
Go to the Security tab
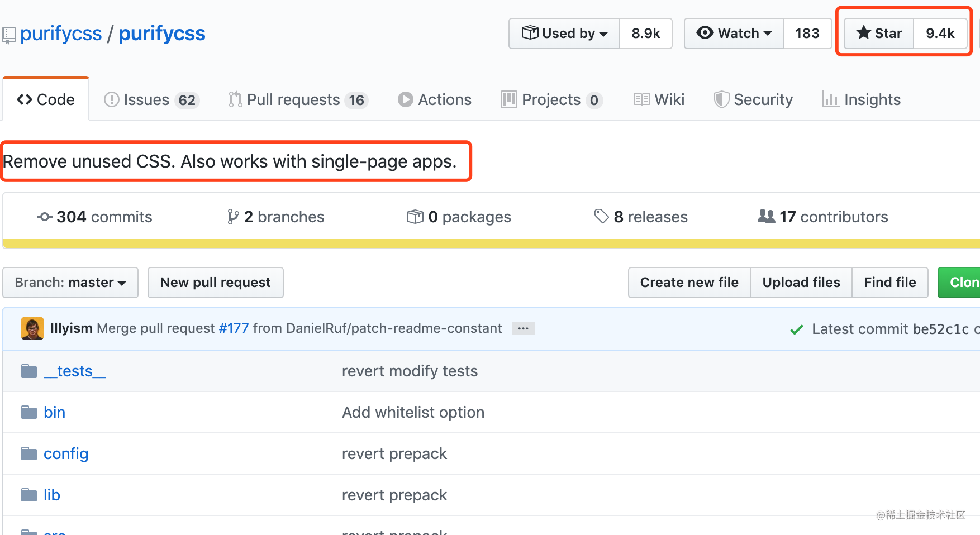pos(753,100)
